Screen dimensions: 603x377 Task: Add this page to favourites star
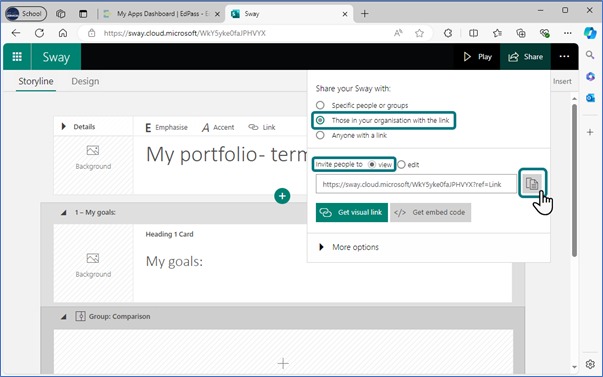(419, 33)
